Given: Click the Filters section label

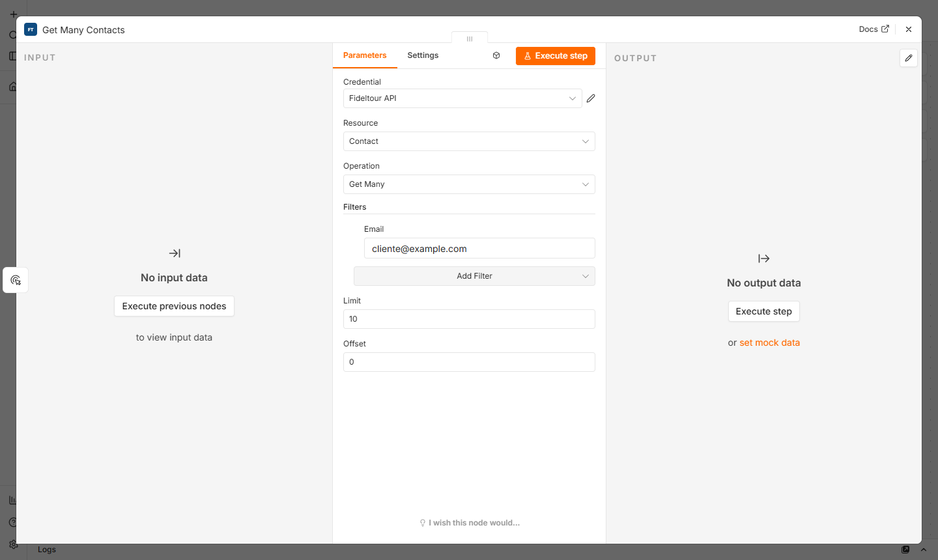Looking at the screenshot, I should coord(355,207).
